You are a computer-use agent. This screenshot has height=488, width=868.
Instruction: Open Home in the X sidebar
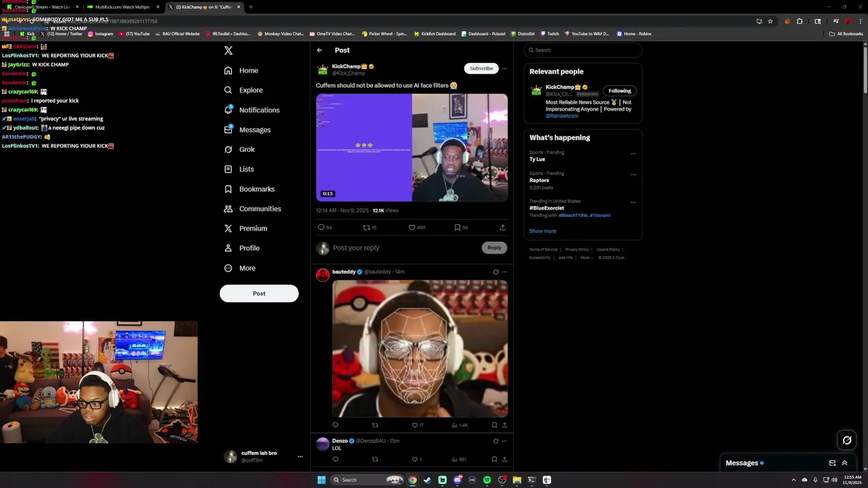(241, 70)
